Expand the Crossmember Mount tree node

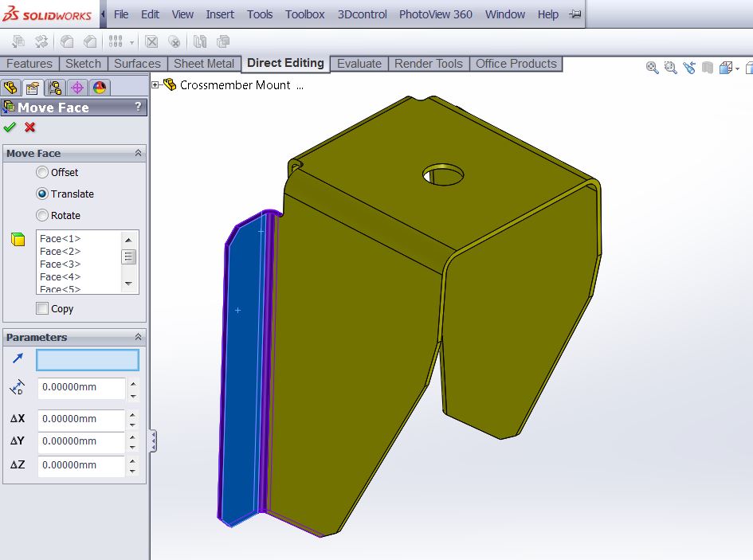coord(155,84)
